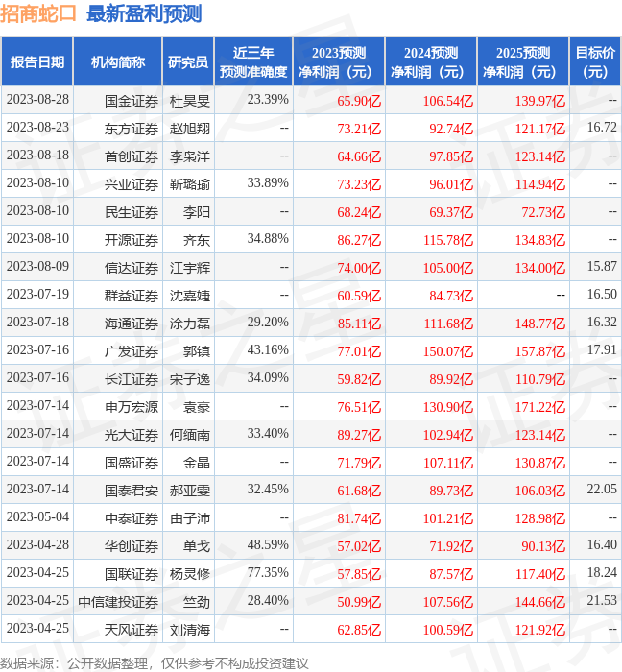This screenshot has height=672, width=622.
Task: Click the date 2023-08-28
Action: coord(37,100)
